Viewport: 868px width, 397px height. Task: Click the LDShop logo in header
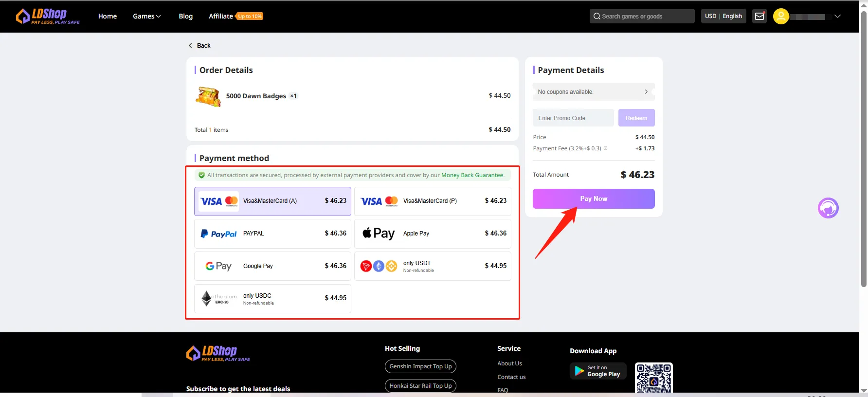tap(48, 16)
